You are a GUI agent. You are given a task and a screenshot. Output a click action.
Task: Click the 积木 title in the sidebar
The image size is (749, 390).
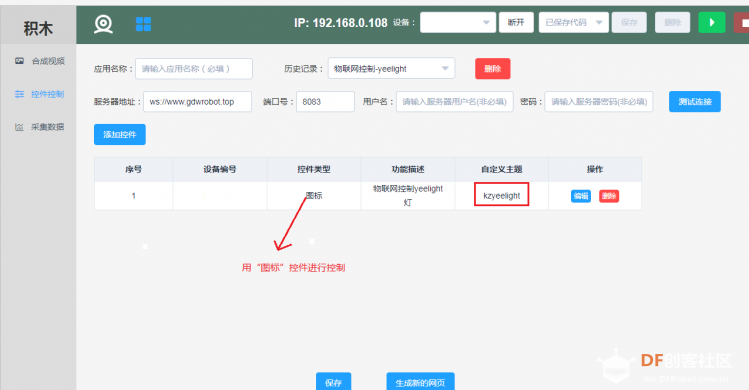coord(38,29)
